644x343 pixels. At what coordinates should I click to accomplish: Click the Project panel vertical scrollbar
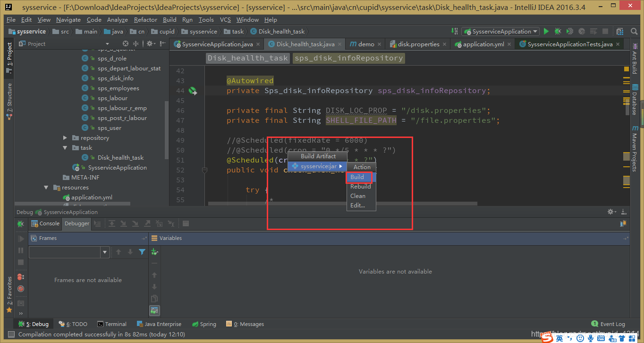(166, 130)
